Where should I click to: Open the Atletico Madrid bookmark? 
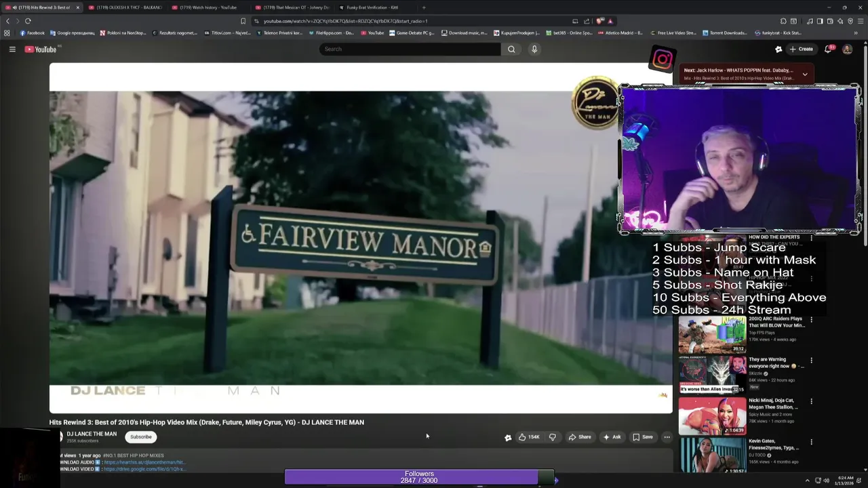[x=620, y=33]
